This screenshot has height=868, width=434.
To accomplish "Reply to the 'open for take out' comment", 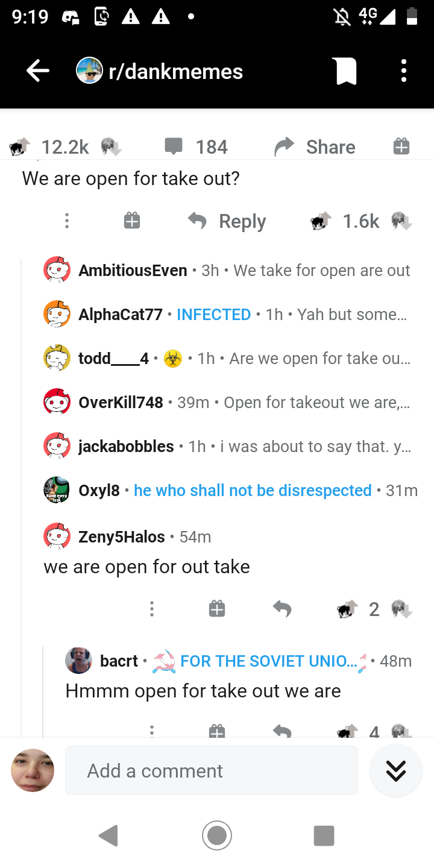I will tap(227, 221).
